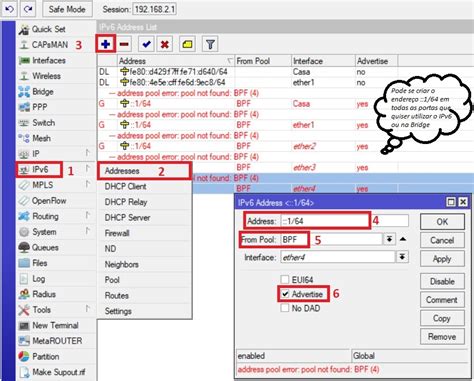This screenshot has width=474, height=381.
Task: Choose DHCP Relay in the IPv6 submenu
Action: click(144, 202)
